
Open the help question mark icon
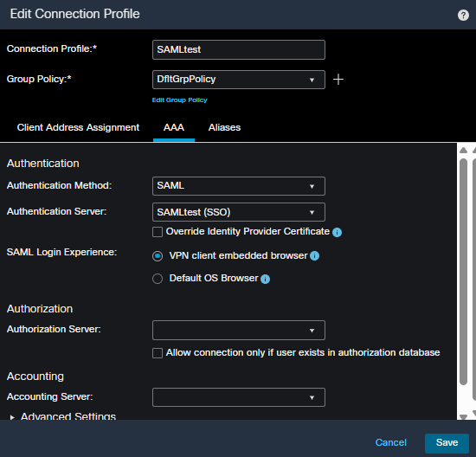(x=463, y=15)
